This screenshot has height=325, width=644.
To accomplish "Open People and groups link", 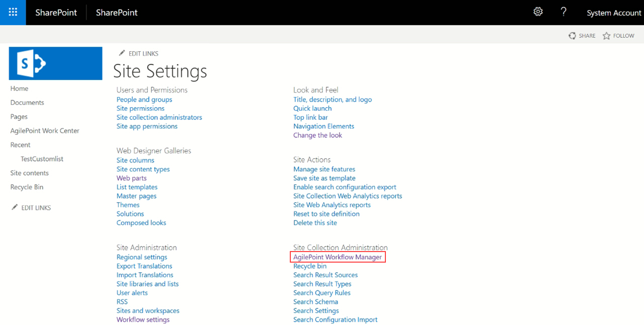I will point(144,100).
